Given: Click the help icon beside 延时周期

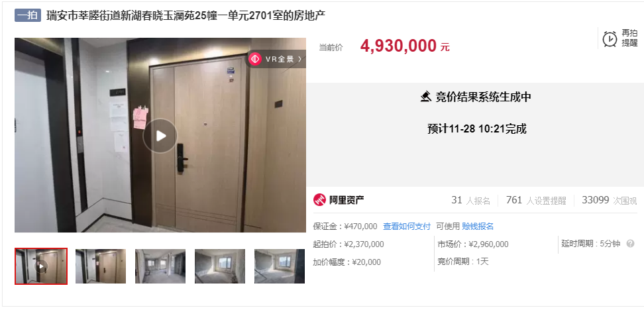Looking at the screenshot, I should 630,244.
